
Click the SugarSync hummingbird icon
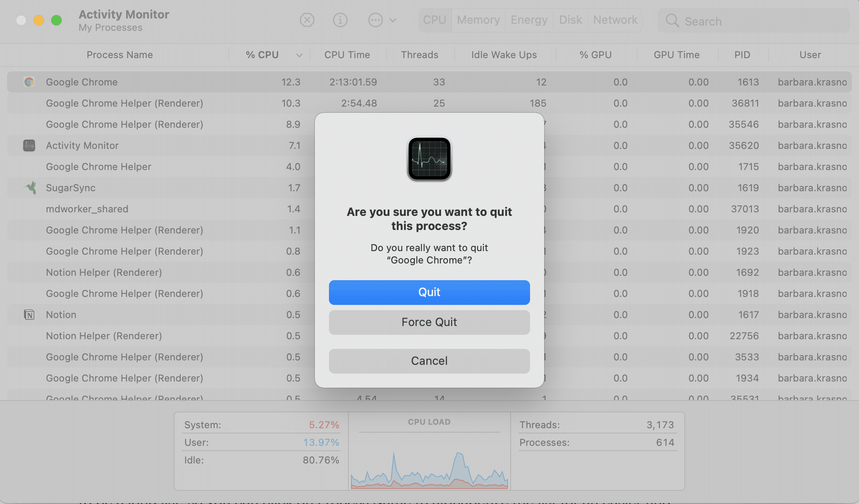click(x=30, y=188)
